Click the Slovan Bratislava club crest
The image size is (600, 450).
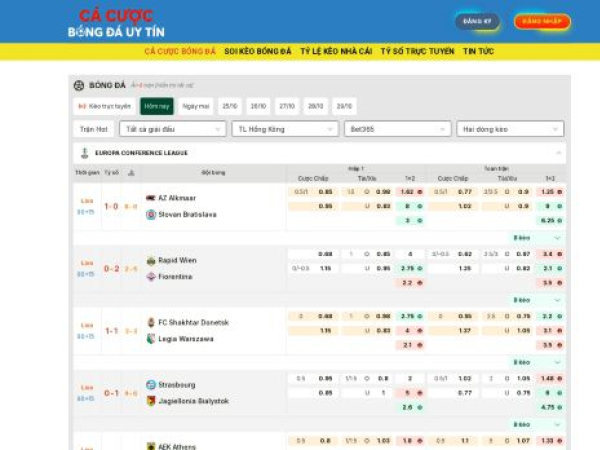coord(151,214)
